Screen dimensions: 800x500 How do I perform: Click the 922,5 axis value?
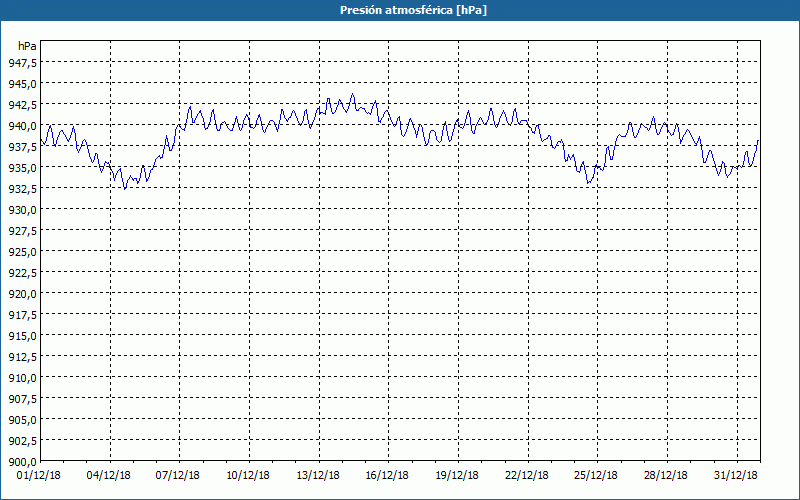click(x=22, y=272)
